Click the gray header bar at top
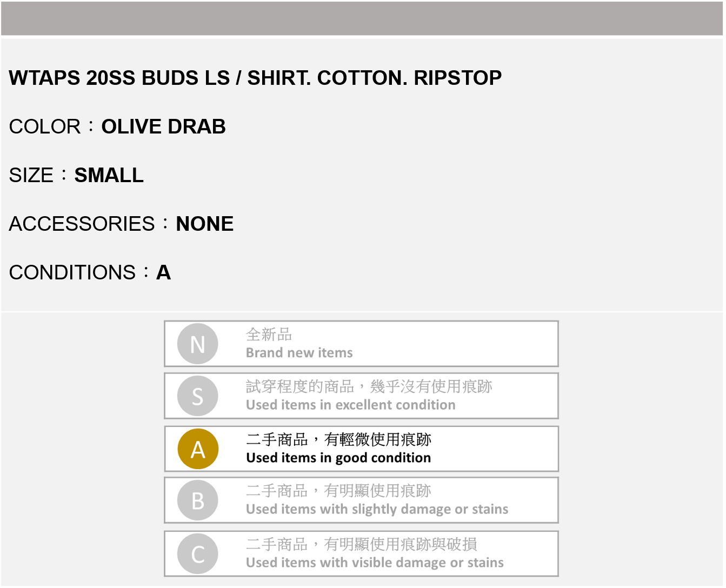Screen dimensions: 726x588 coord(362,18)
